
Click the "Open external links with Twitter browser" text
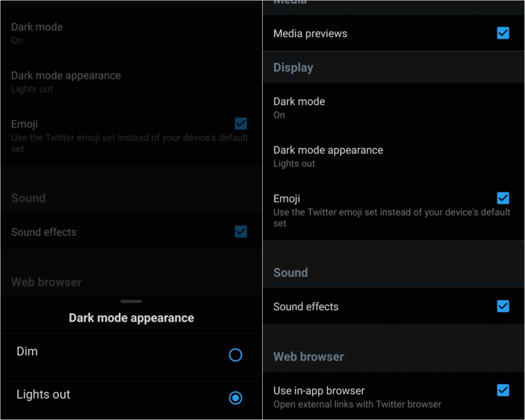(x=357, y=404)
